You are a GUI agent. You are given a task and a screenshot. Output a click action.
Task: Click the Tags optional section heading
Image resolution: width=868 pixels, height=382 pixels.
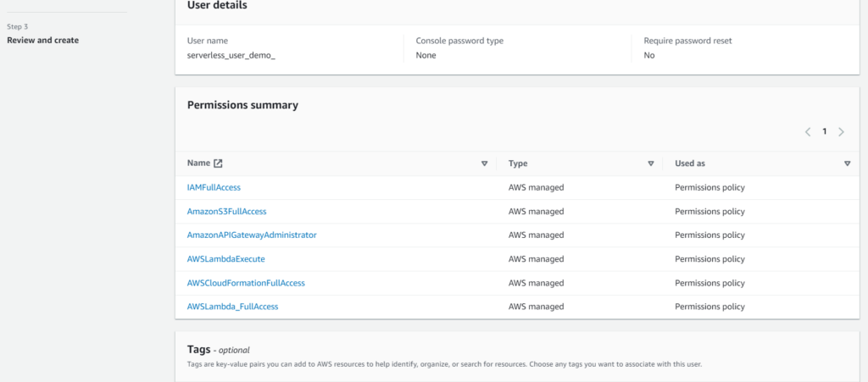tap(218, 349)
